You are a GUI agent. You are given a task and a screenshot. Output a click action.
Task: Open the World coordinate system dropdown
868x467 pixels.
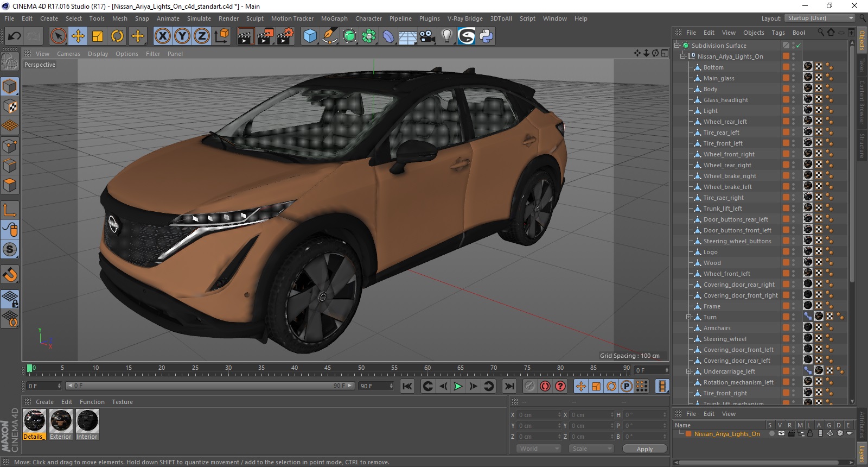pyautogui.click(x=538, y=449)
